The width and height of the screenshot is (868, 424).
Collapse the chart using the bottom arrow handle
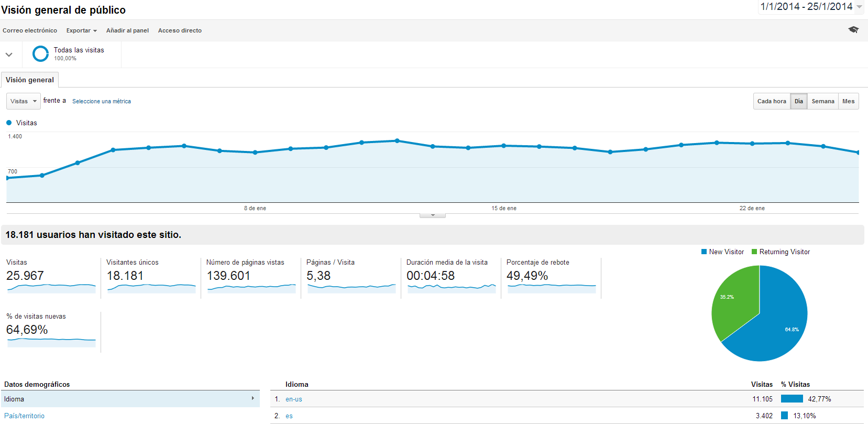[433, 215]
